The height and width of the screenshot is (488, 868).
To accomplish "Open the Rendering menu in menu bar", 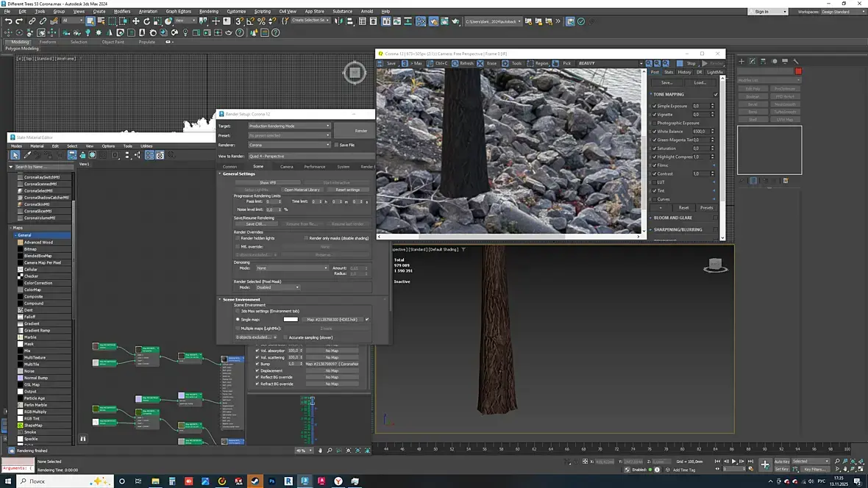I will (209, 12).
